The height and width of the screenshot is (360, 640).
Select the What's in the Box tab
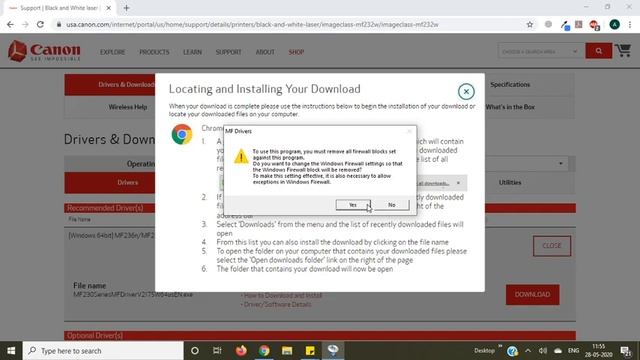click(510, 107)
